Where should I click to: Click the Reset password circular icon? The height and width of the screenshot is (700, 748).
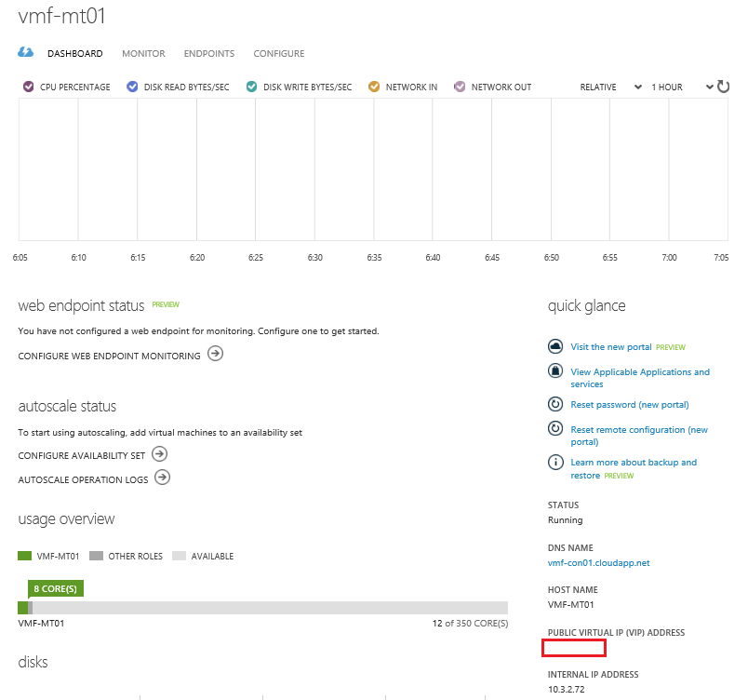coord(555,404)
